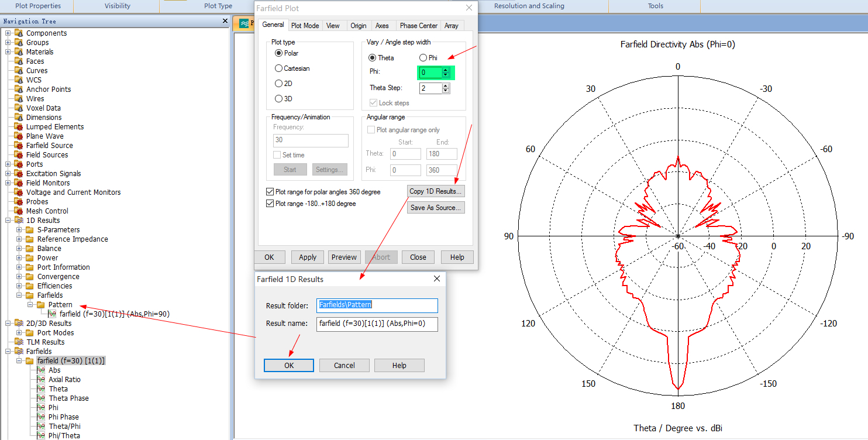Click the Components folder icon
868x440 pixels.
click(19, 33)
